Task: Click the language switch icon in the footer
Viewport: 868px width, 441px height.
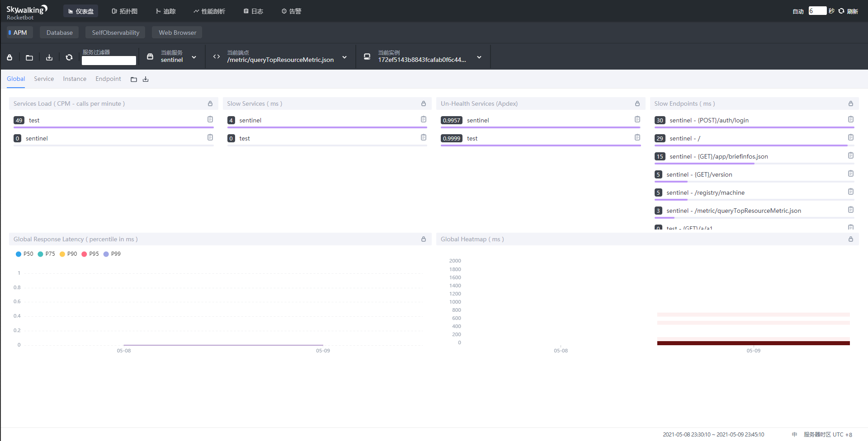Action: [794, 434]
